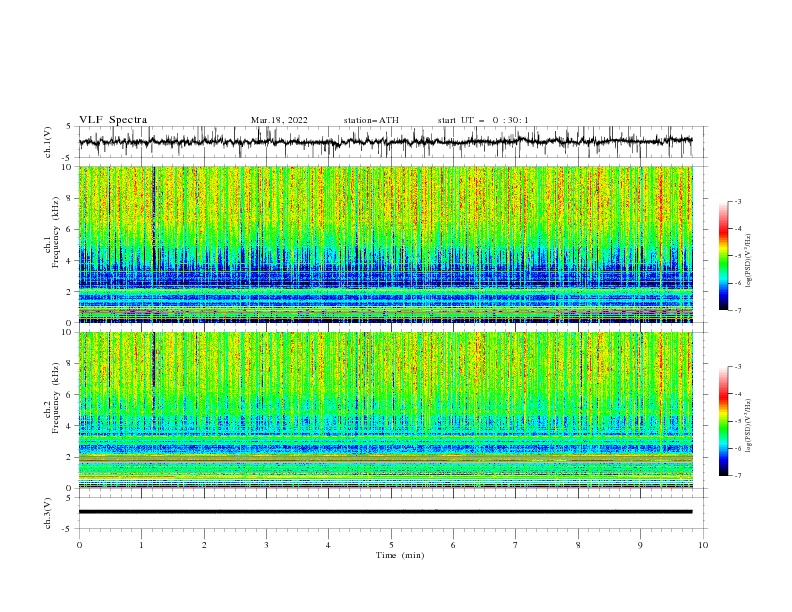Click the lower PSD color scale bar
The width and height of the screenshot is (792, 612).
coord(724,421)
